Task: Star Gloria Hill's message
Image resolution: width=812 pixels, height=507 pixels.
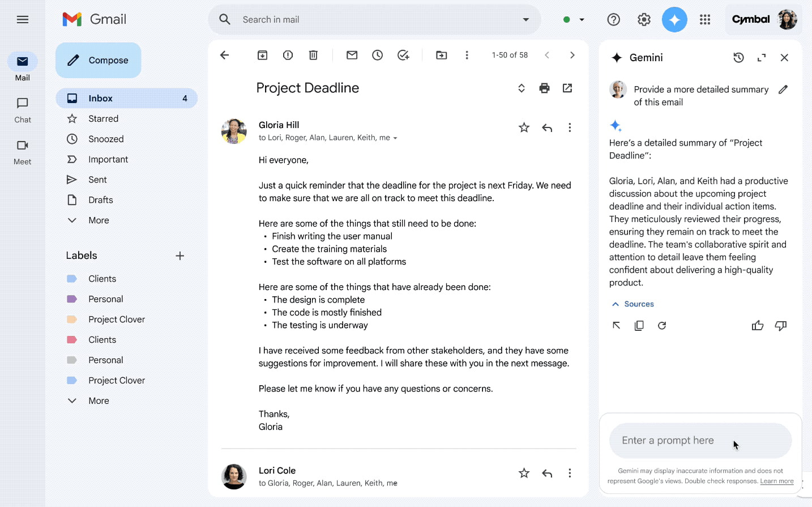Action: click(524, 127)
